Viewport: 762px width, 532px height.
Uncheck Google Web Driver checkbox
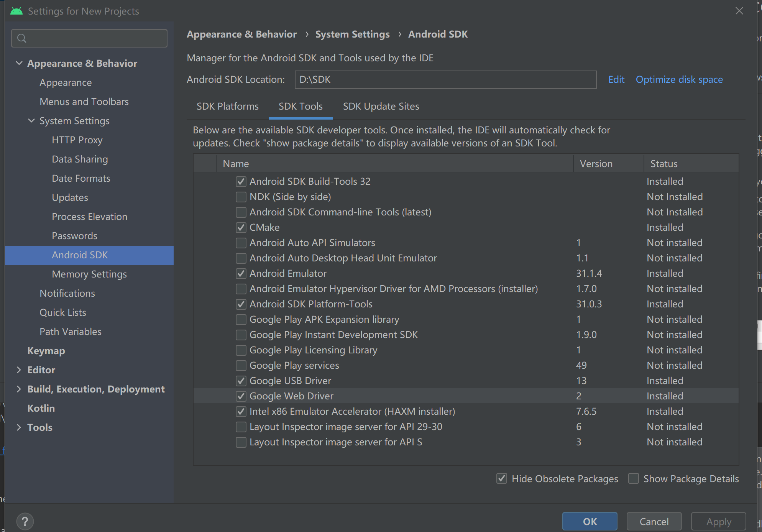coord(241,396)
